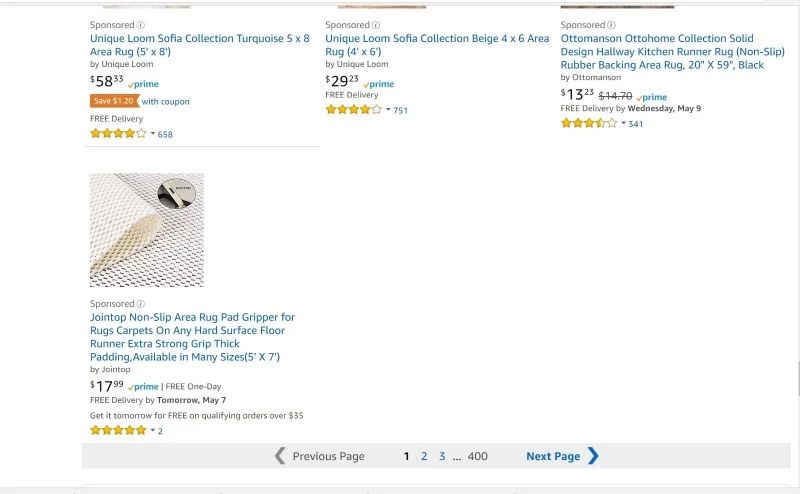This screenshot has width=800, height=494.
Task: Jump to page 3 of results
Action: (x=442, y=456)
